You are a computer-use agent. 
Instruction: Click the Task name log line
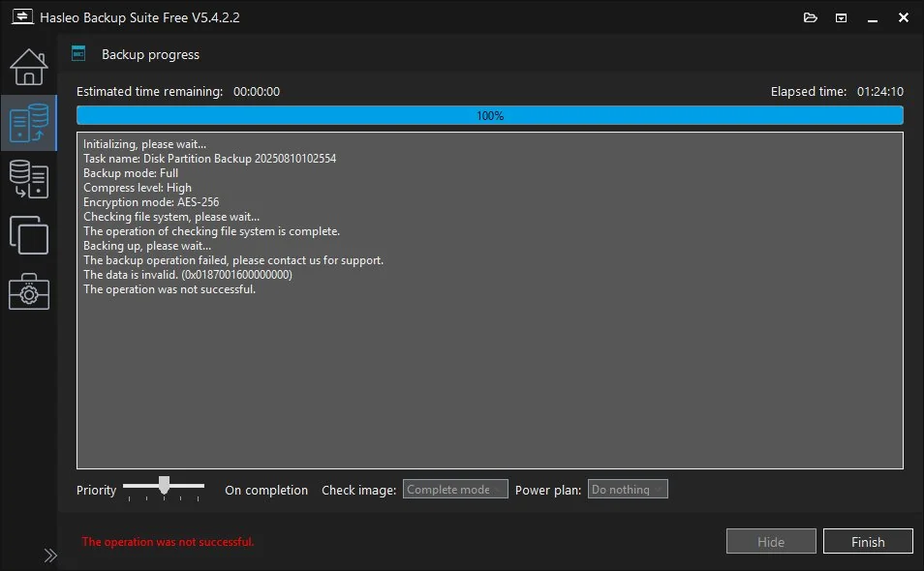(x=209, y=159)
